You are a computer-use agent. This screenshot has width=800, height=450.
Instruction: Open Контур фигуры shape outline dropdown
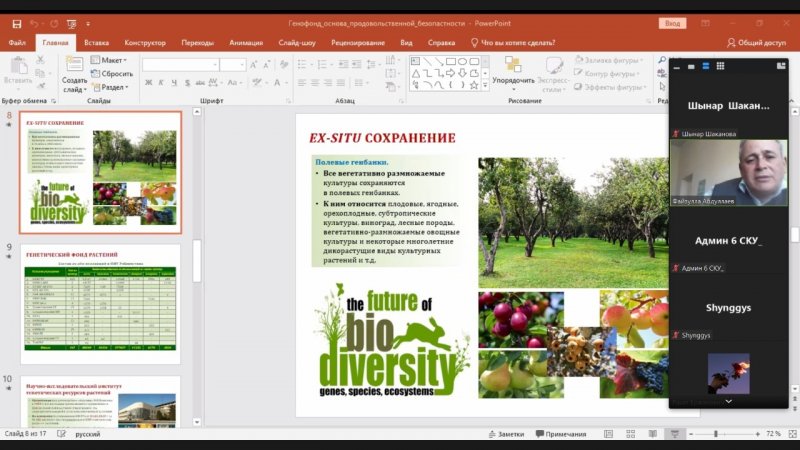[607, 73]
